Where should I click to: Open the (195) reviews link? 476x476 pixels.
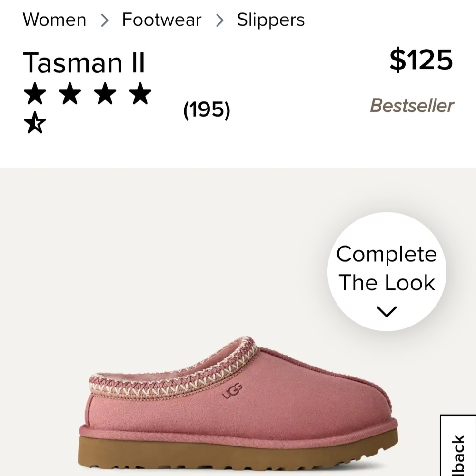tap(206, 111)
